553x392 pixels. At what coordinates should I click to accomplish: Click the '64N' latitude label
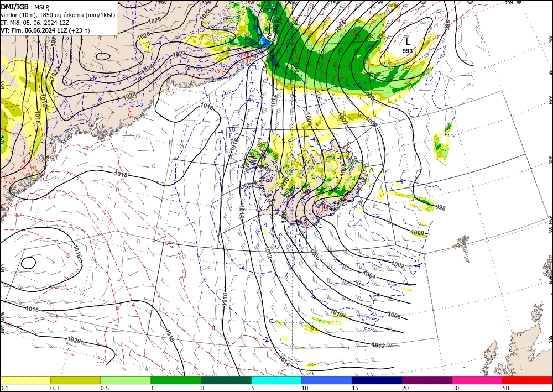click(550, 160)
